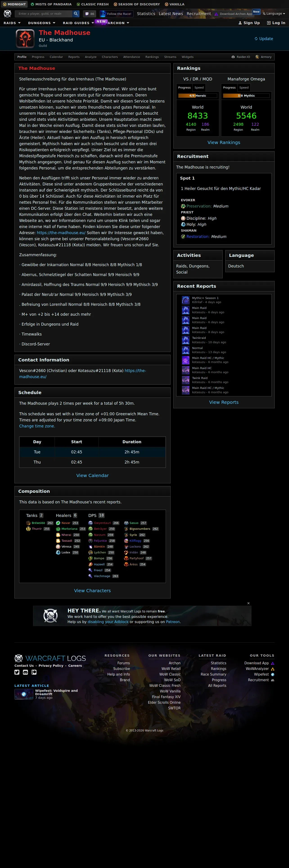
Task: Click the Twitter icon in the footer
Action: click(17, 672)
